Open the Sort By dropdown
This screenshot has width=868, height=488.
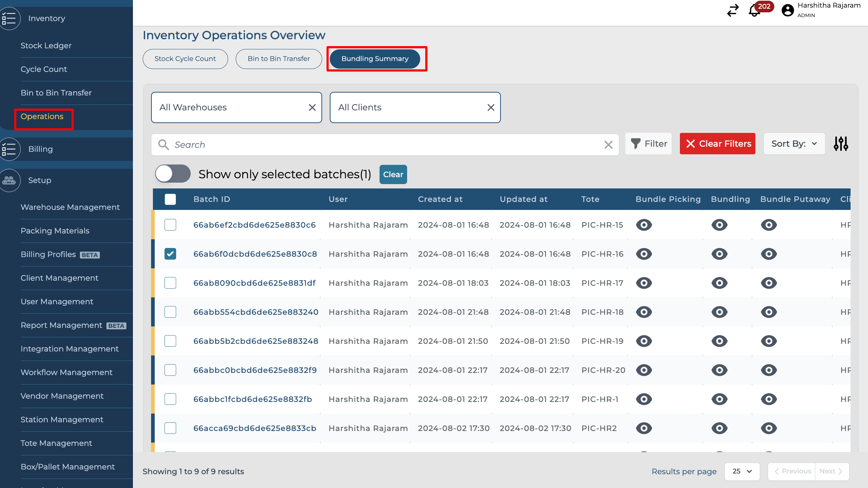[x=794, y=144]
